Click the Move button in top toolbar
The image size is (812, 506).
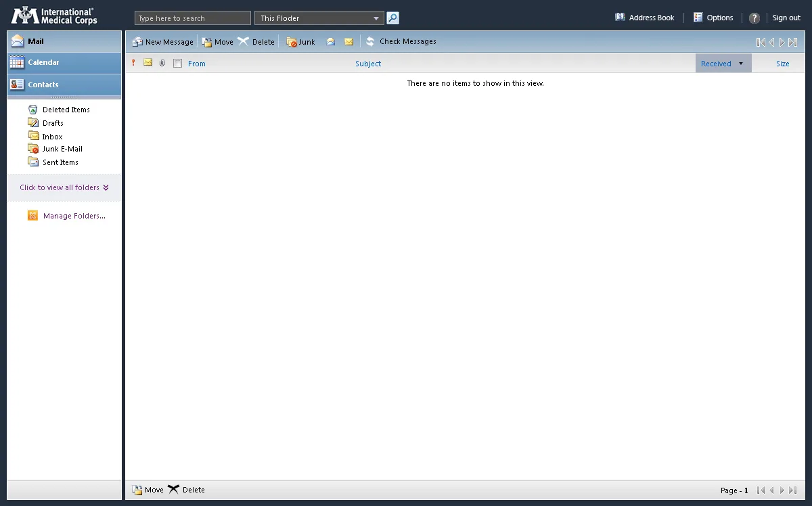(218, 42)
